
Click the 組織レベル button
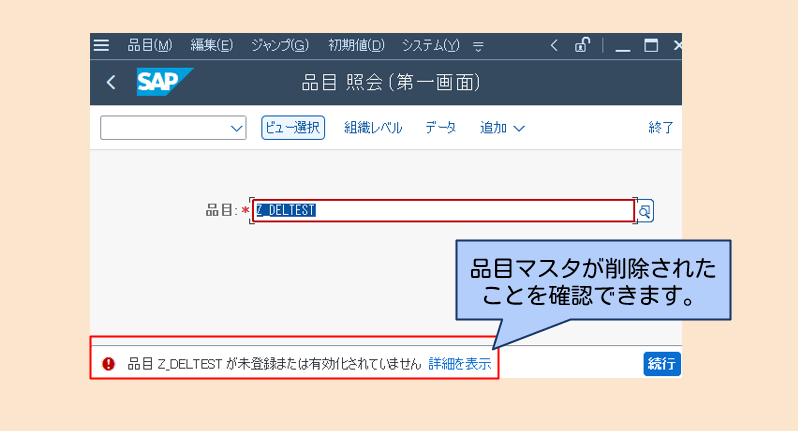coord(373,127)
